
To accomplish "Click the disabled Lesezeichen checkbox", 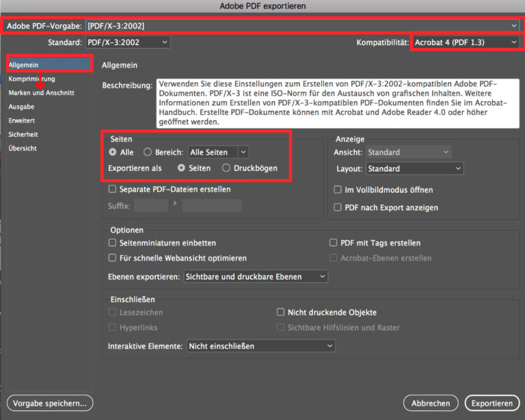I will pyautogui.click(x=112, y=312).
